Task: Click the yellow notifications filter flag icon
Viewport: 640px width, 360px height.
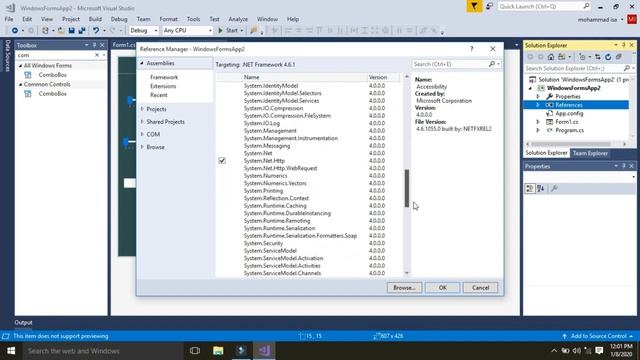Action: coord(474,6)
